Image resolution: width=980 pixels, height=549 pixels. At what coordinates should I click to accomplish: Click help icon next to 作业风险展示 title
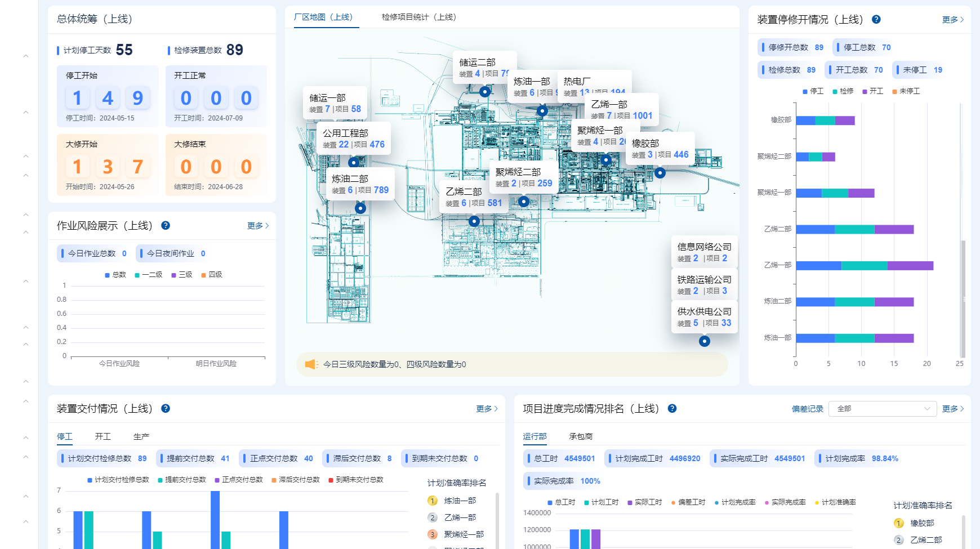pyautogui.click(x=166, y=225)
